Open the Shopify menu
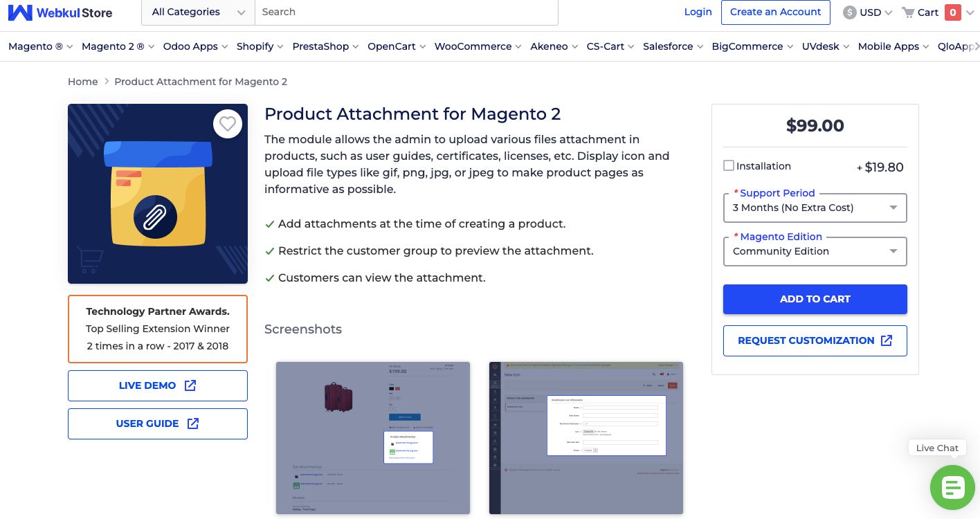 point(255,46)
